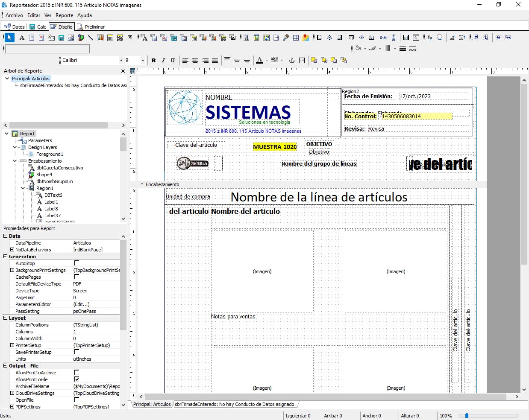This screenshot has height=420, width=529.
Task: Nudge selection right with last toolbar icon
Action: [x=508, y=38]
